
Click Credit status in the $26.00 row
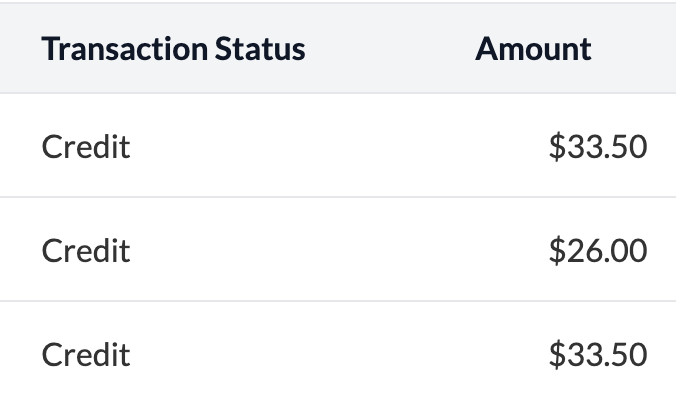pyautogui.click(x=86, y=250)
